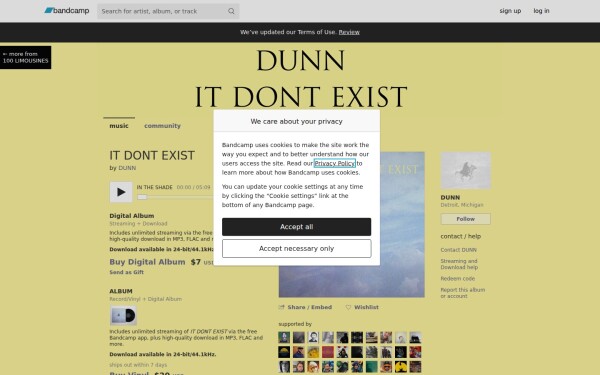The height and width of the screenshot is (375, 600).
Task: Open the Redeem code link
Action: coord(458,279)
